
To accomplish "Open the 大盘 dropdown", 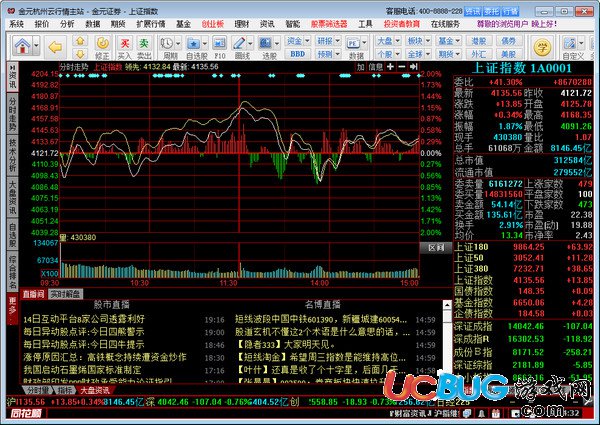I will click(388, 41).
